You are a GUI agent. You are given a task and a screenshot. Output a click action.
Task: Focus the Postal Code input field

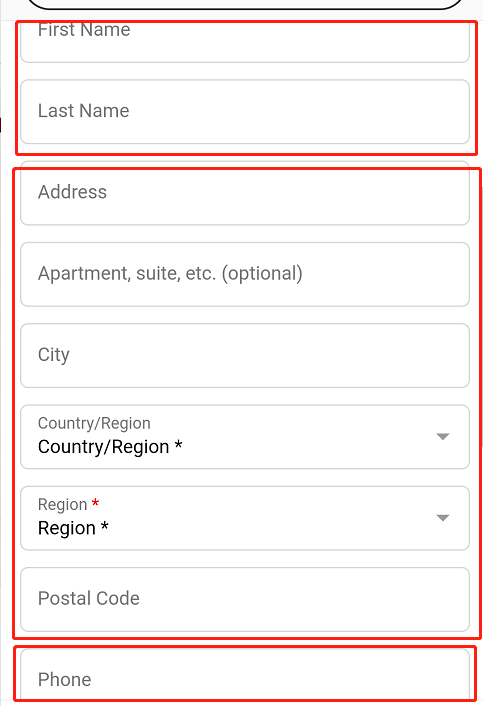point(245,599)
